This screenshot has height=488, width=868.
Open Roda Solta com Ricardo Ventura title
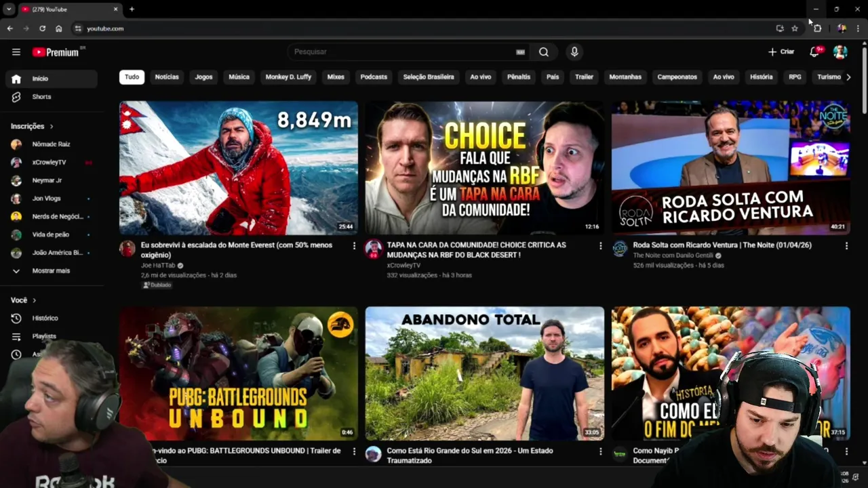(x=722, y=245)
